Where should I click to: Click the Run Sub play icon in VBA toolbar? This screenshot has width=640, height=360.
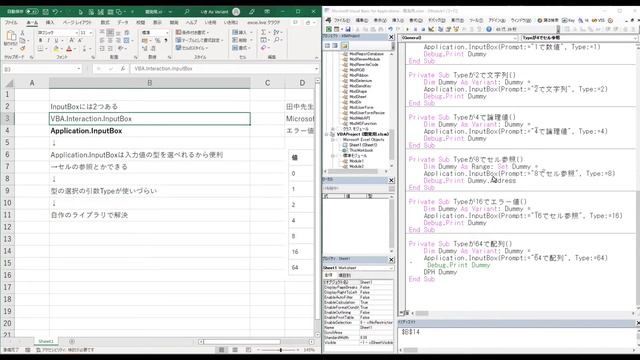[x=407, y=29]
